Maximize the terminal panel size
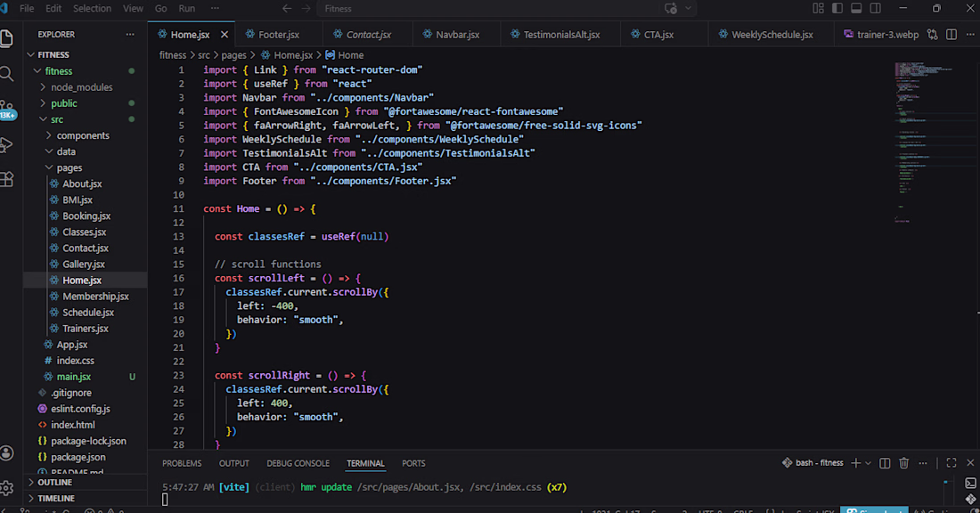Screen dimensions: 980x513 (x=951, y=463)
